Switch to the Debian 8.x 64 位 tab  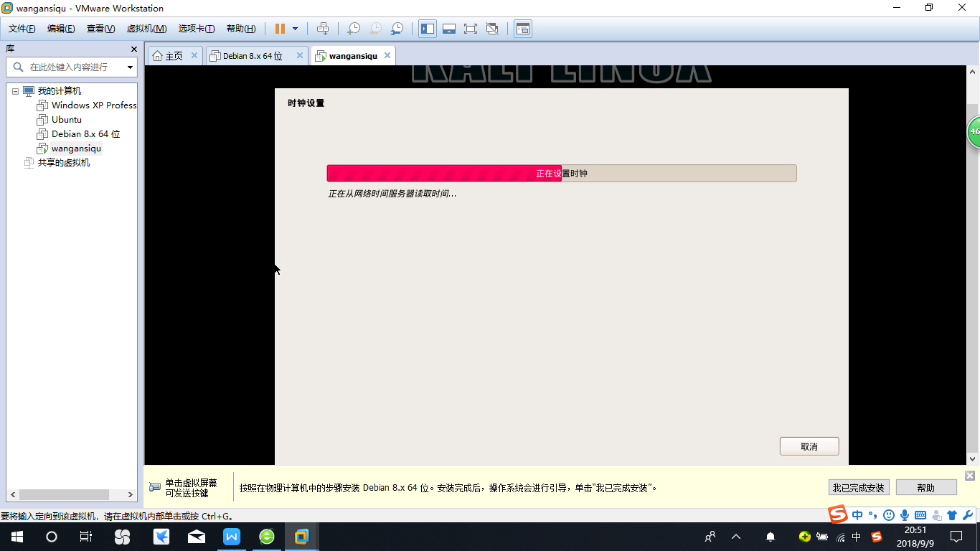click(x=253, y=56)
